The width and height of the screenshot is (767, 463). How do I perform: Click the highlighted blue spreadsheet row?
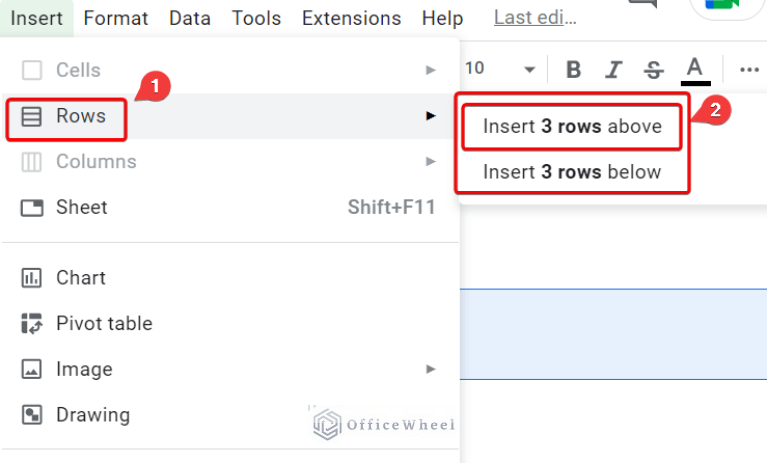tap(613, 334)
